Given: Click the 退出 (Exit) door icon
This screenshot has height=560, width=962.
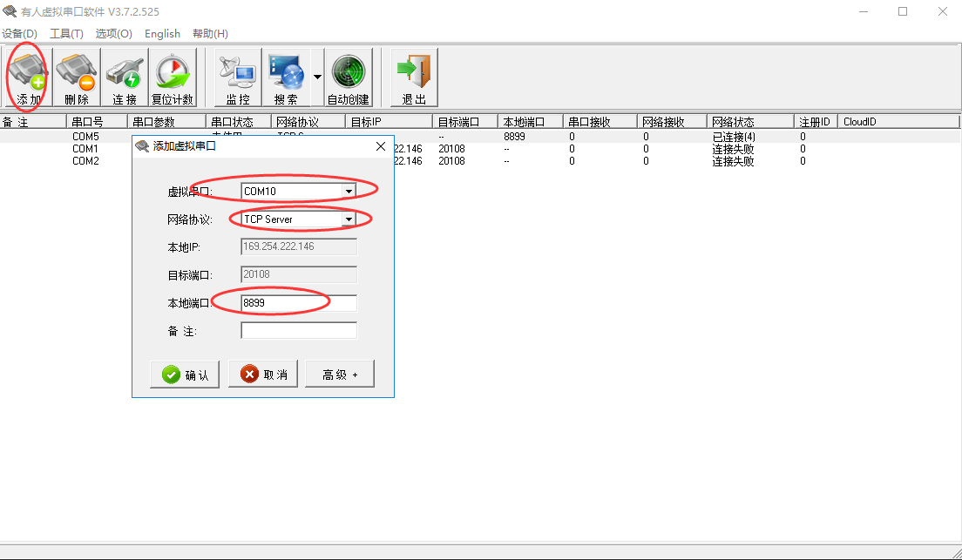Looking at the screenshot, I should click(x=414, y=78).
